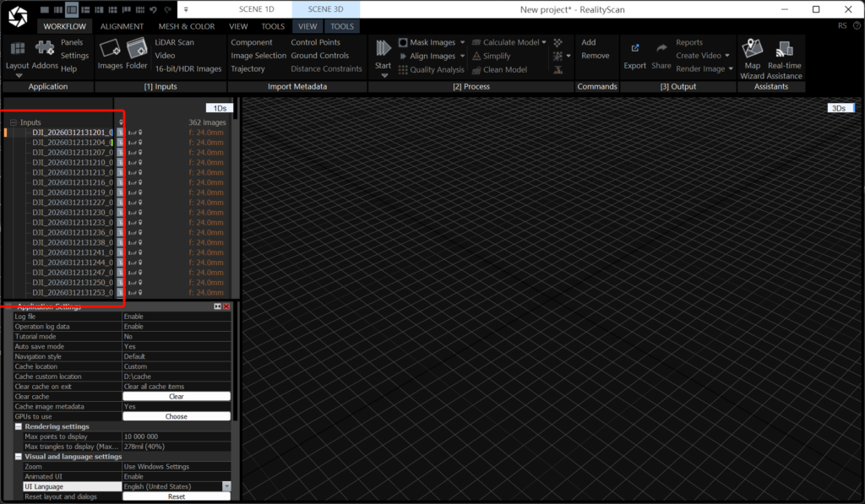Open the MESH & COLOR tab

(187, 26)
